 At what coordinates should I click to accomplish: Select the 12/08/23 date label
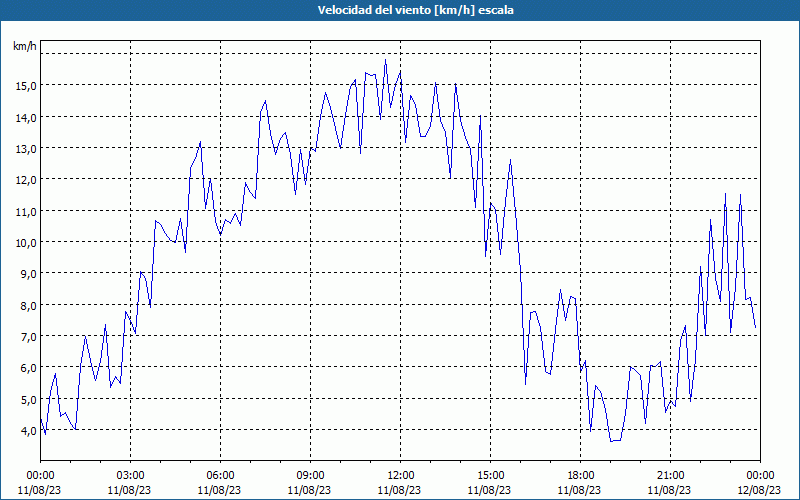(x=759, y=490)
